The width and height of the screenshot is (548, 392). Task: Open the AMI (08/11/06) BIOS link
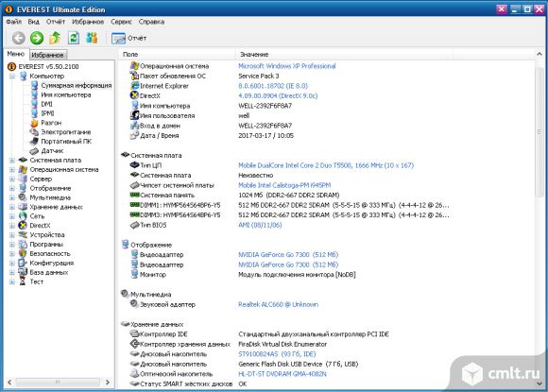(x=260, y=225)
